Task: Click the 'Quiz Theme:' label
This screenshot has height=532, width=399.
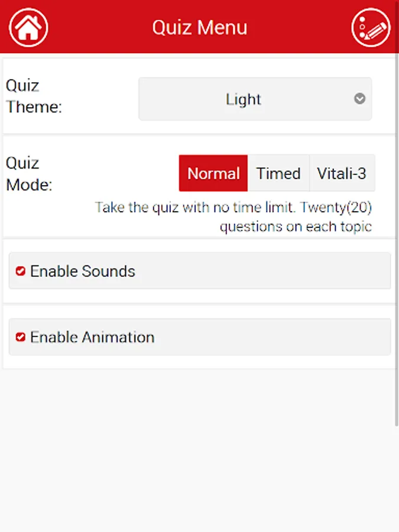Action: click(34, 96)
